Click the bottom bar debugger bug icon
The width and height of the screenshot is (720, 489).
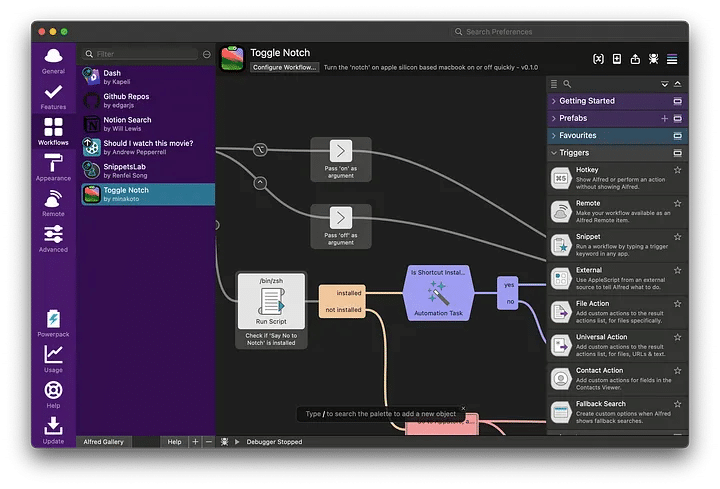point(225,442)
